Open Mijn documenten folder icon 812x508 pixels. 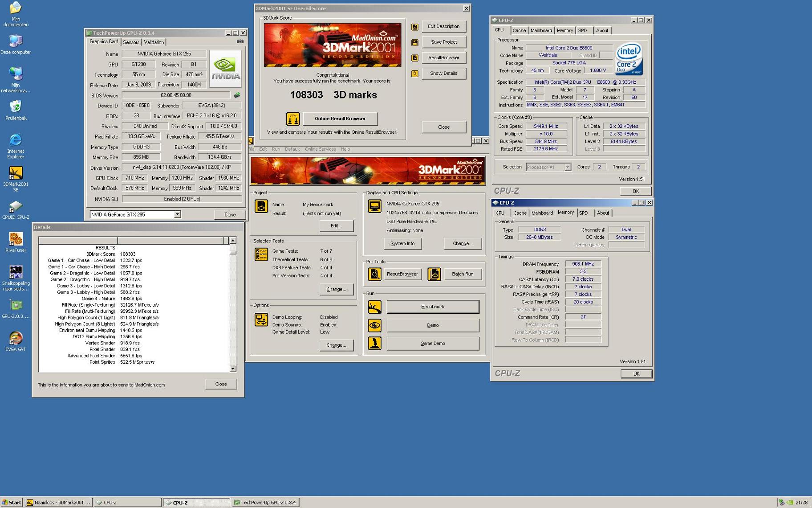[16, 8]
